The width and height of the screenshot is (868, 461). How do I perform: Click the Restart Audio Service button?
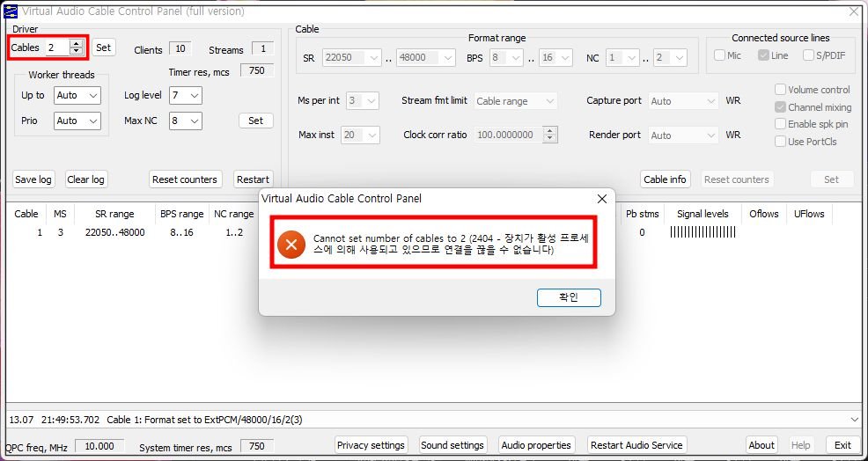[x=636, y=445]
